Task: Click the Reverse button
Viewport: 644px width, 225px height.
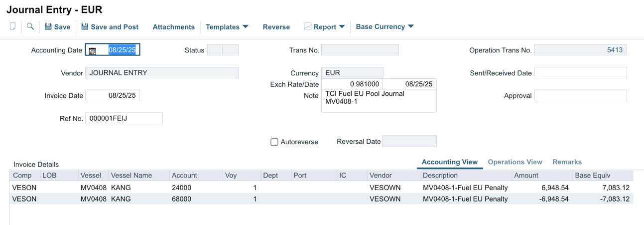Action: [276, 27]
